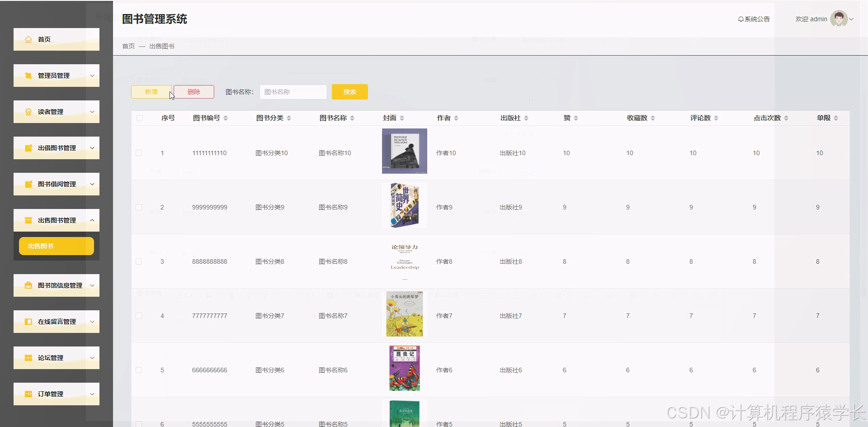Open the 小青头的将军梦 cover thumbnail
Screen dimensions: 868x427
tap(405, 314)
